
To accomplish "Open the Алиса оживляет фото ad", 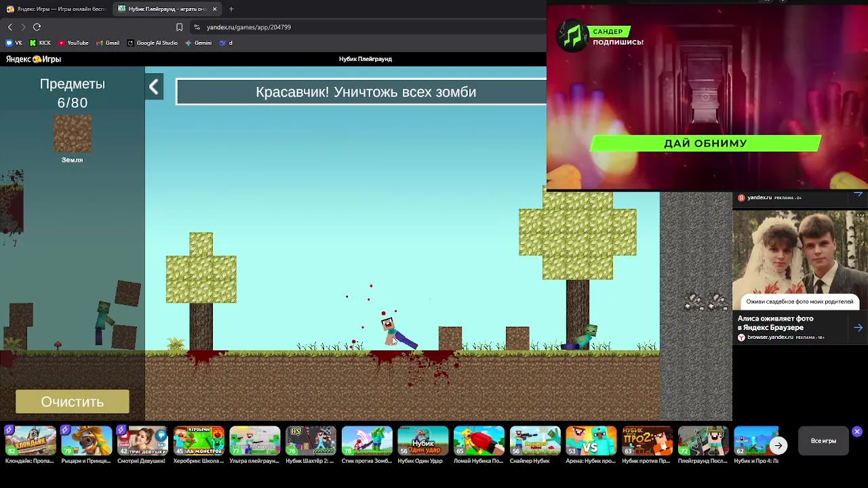I will click(775, 323).
